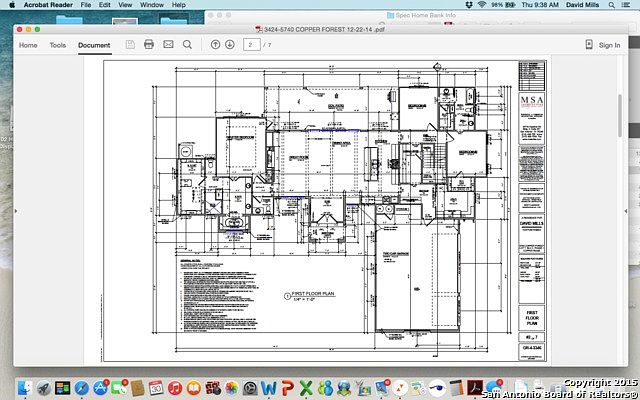The width and height of the screenshot is (640, 400).
Task: Expand the right tools pane arrow
Action: [626, 211]
